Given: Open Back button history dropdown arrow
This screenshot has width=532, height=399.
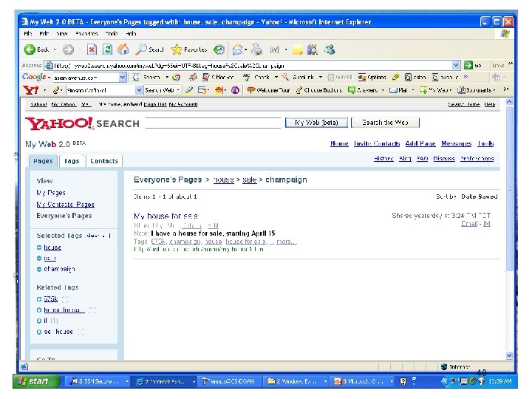Looking at the screenshot, I should click(55, 50).
